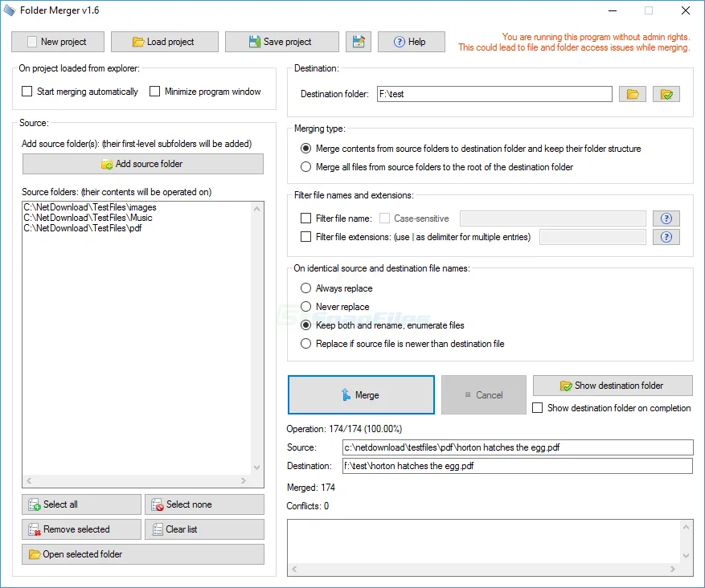Screen dimensions: 705x588
Task: Click the save-as disk icon button
Action: click(359, 42)
